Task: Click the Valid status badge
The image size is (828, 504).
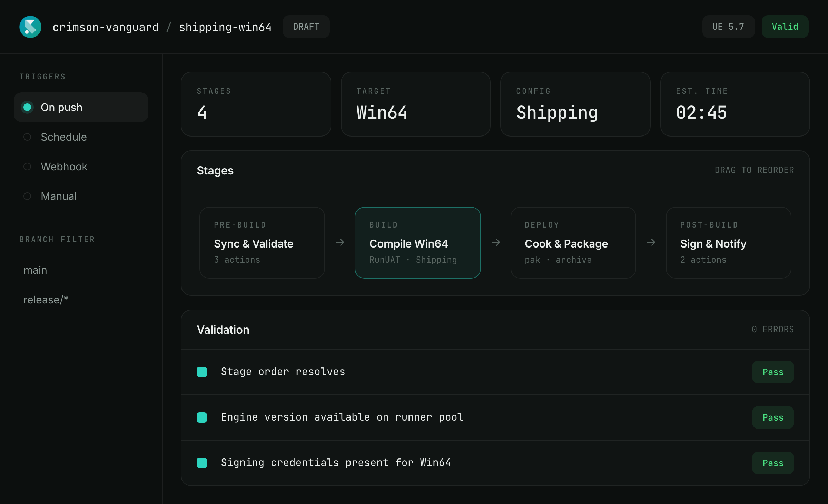Action: 785,27
